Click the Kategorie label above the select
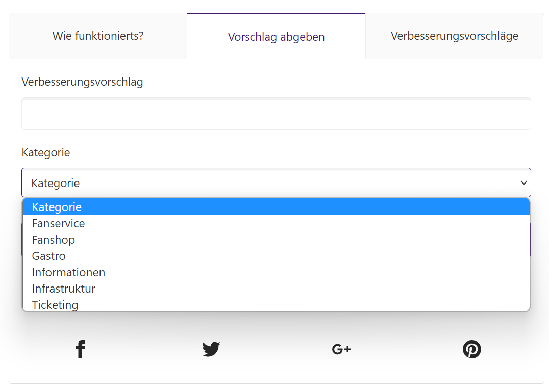Screen dimensions: 549x392 pyautogui.click(x=46, y=153)
